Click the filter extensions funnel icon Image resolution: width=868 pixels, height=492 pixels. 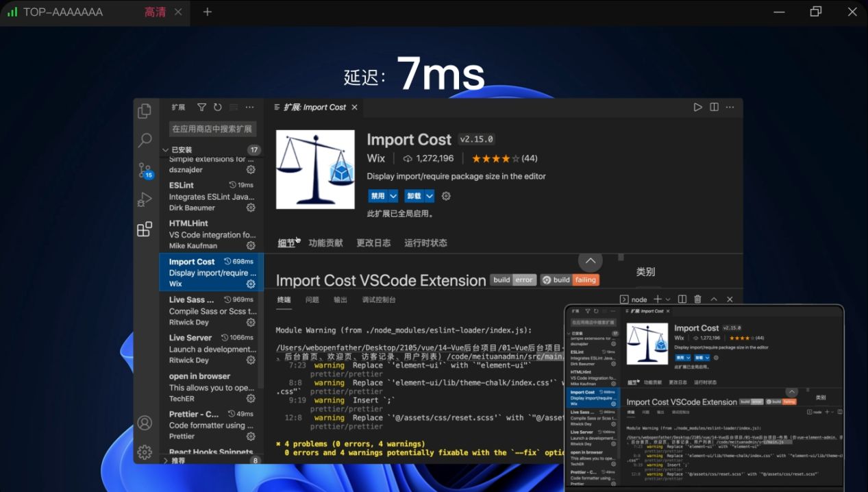[201, 108]
